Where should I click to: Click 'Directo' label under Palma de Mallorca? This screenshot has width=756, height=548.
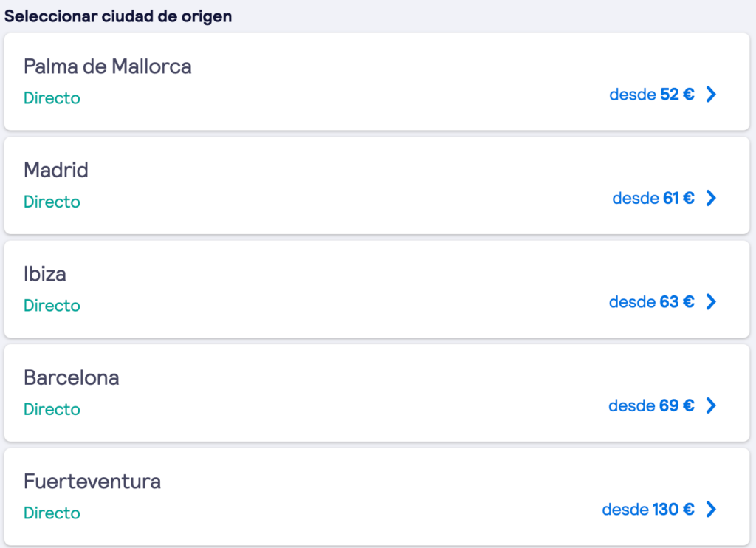coord(52,98)
